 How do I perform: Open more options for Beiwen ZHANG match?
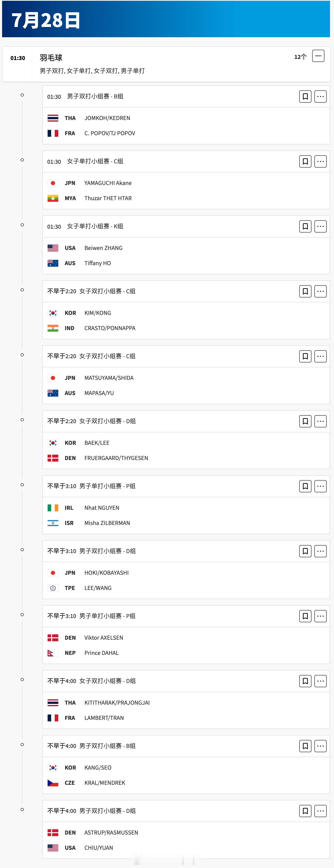tap(320, 226)
